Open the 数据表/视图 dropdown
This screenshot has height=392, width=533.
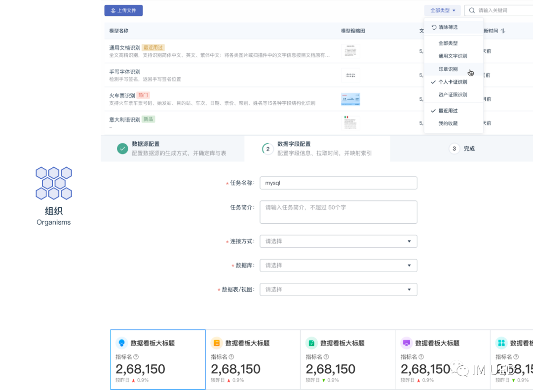tap(338, 289)
